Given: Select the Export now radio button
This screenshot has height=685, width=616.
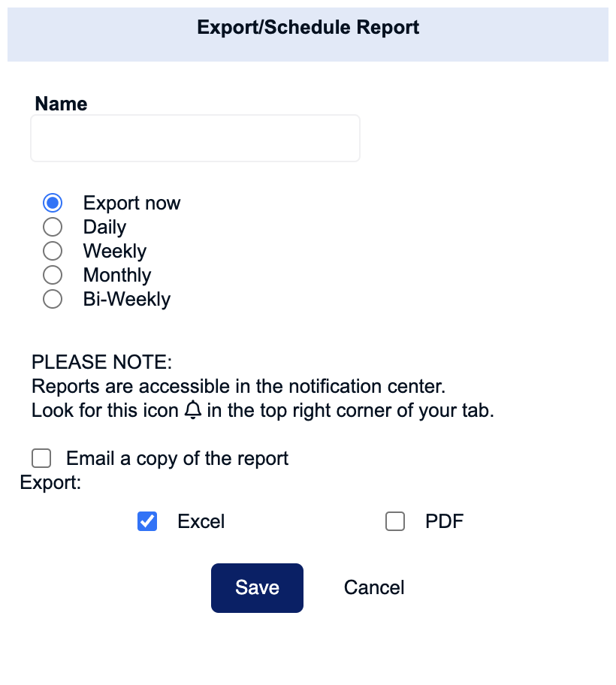Looking at the screenshot, I should pyautogui.click(x=53, y=203).
